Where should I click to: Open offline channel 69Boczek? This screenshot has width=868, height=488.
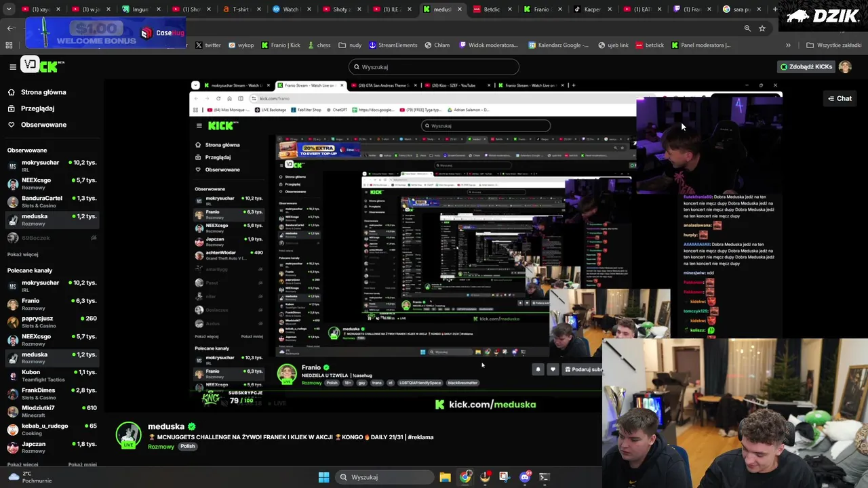52,238
